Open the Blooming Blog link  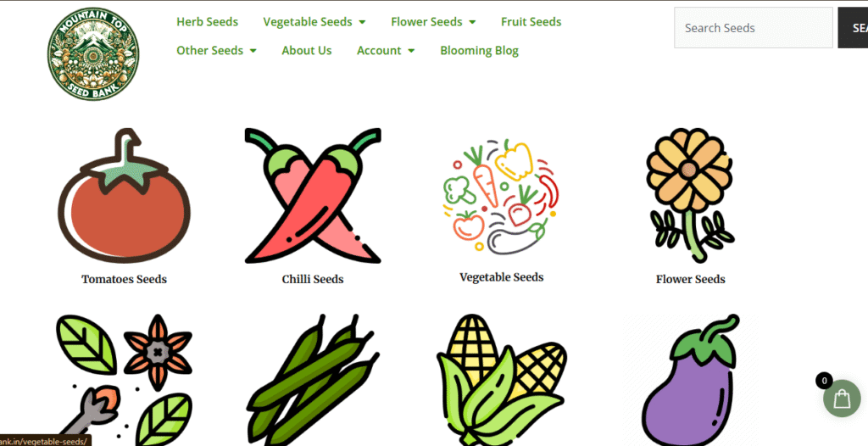pos(480,50)
